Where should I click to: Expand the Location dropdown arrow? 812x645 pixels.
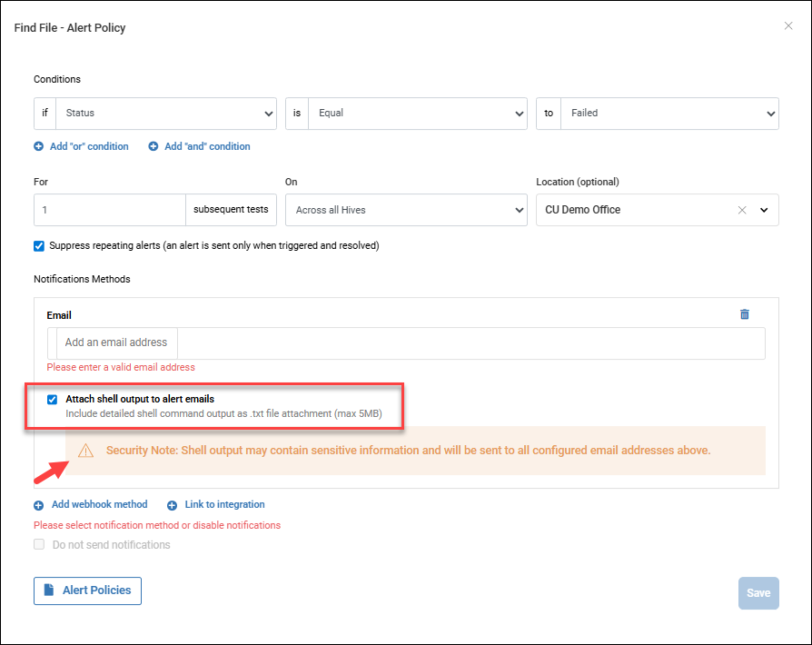764,210
